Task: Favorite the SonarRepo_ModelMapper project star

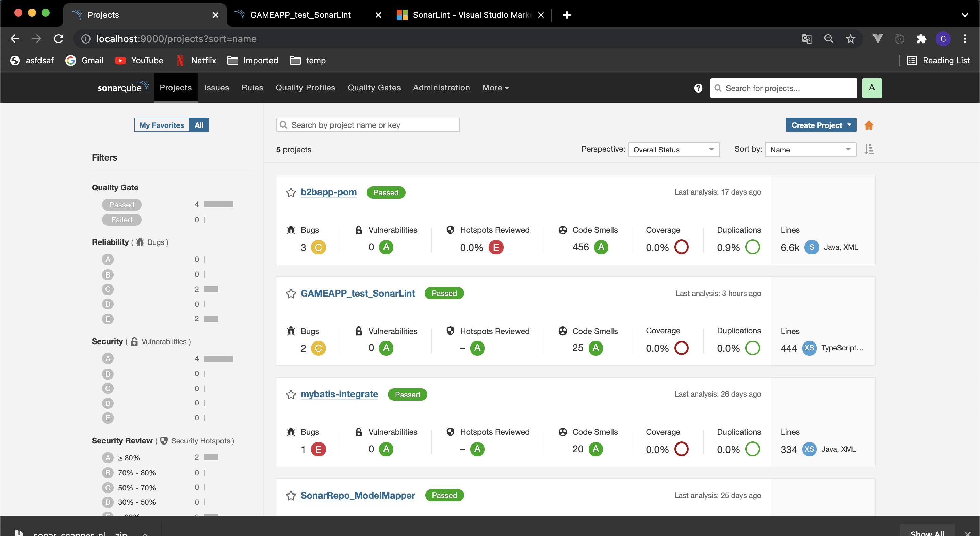Action: [291, 496]
